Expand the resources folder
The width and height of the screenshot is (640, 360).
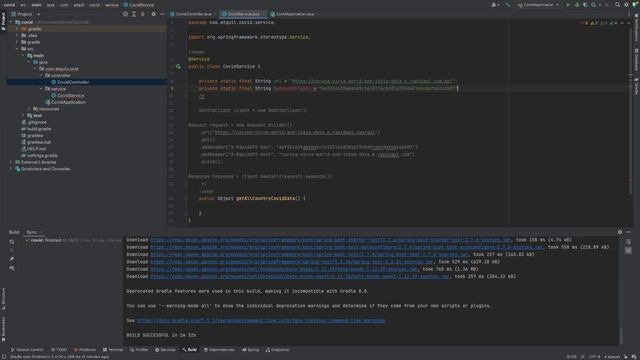coord(29,109)
